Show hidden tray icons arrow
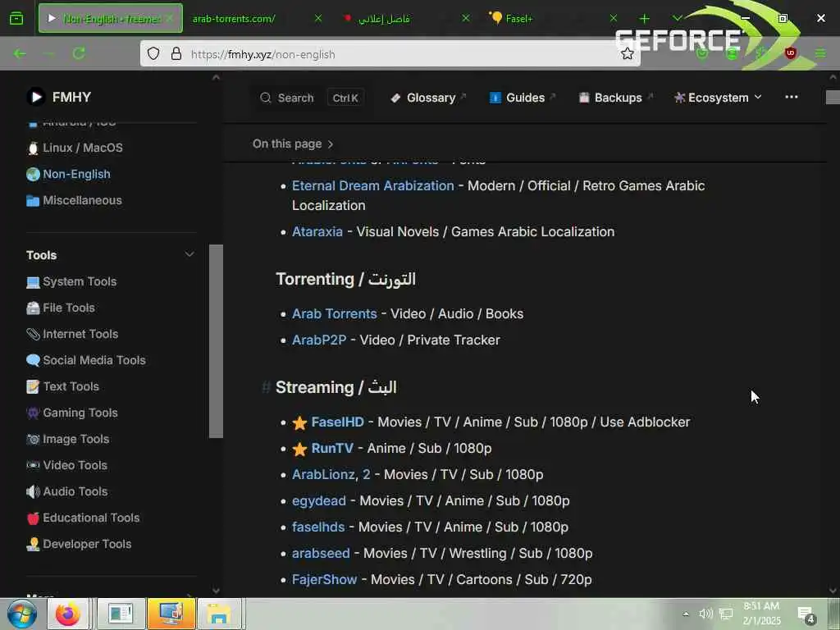 coord(686,614)
